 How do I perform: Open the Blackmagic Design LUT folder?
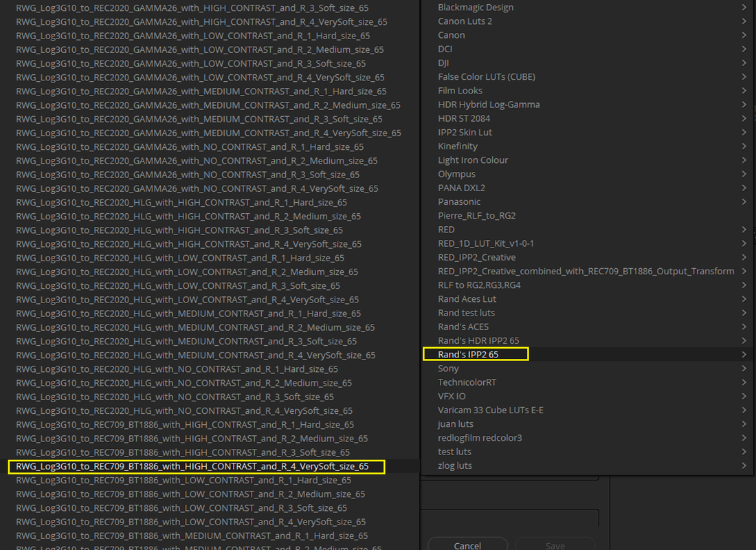pyautogui.click(x=587, y=8)
